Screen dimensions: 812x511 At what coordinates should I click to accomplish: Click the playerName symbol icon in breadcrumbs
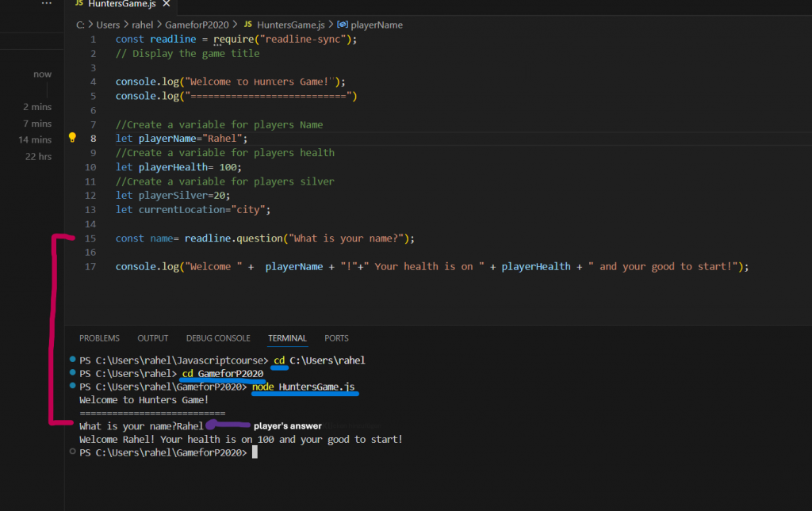[343, 25]
